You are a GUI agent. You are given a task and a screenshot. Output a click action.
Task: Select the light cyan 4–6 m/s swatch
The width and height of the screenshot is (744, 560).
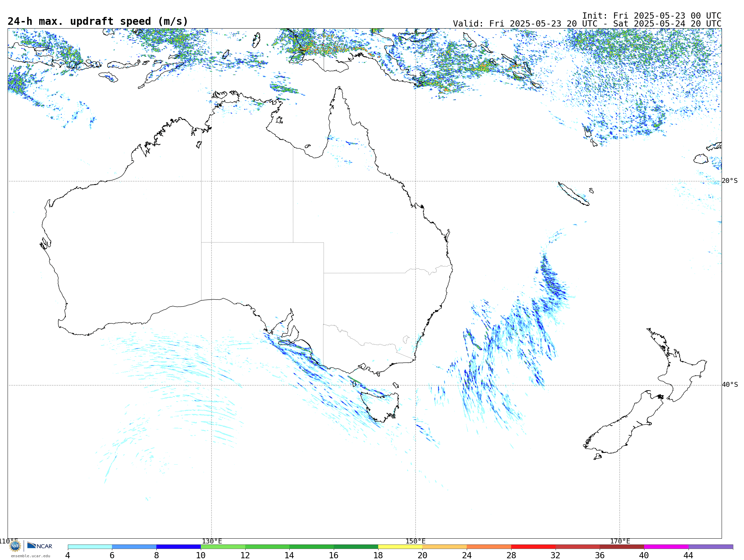[x=90, y=547]
